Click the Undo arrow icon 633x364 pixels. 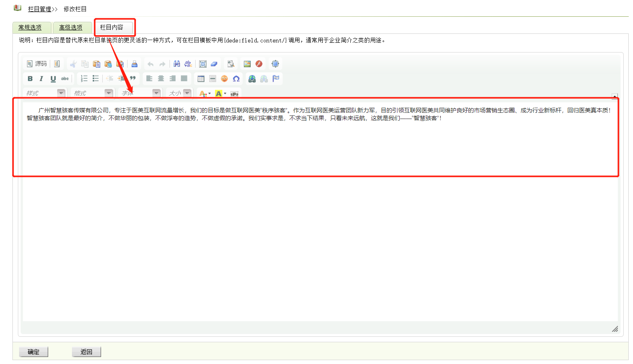[150, 64]
